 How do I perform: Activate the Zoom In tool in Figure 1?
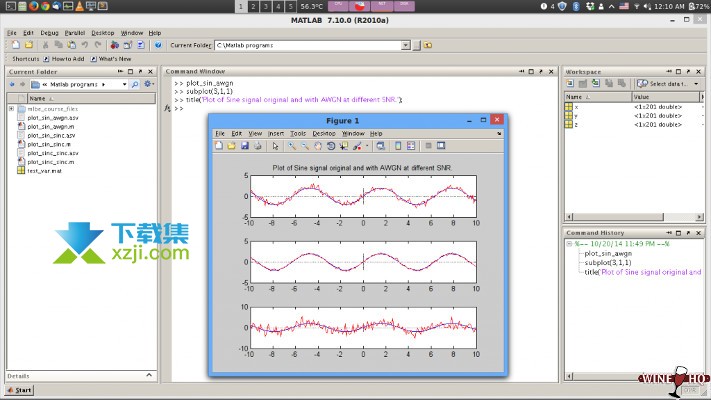click(292, 146)
